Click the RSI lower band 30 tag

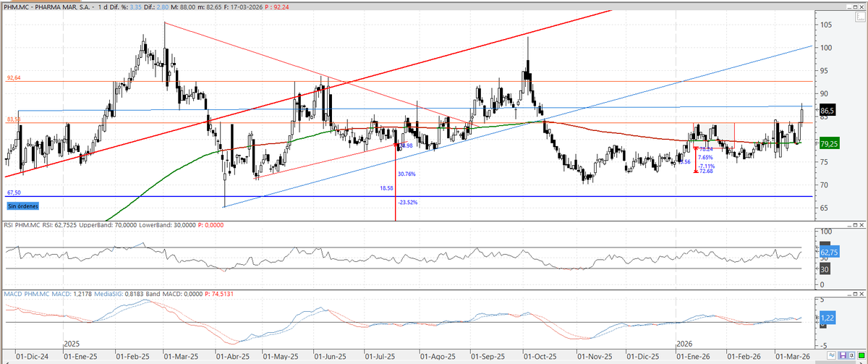[x=825, y=268]
